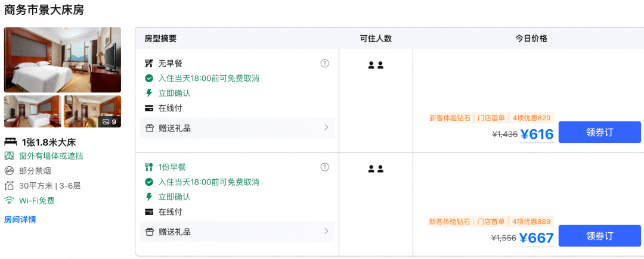Click the no-smoking icon for 部分禁烟
The width and height of the screenshot is (644, 259).
tap(8, 171)
